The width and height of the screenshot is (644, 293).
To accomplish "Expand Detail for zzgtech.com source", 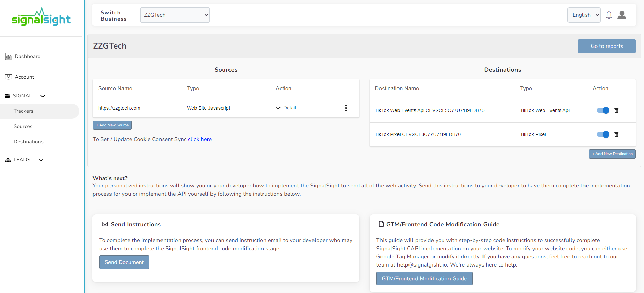I will pyautogui.click(x=286, y=108).
